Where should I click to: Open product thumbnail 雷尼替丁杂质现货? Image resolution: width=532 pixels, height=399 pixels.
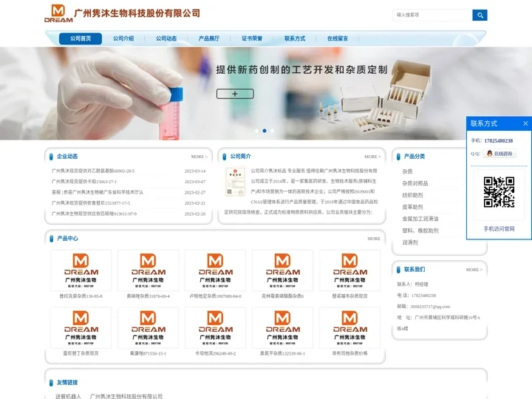point(81,328)
